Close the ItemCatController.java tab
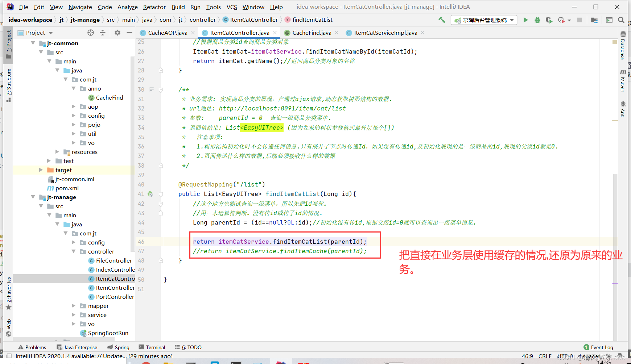The width and height of the screenshot is (631, 364). tap(275, 33)
